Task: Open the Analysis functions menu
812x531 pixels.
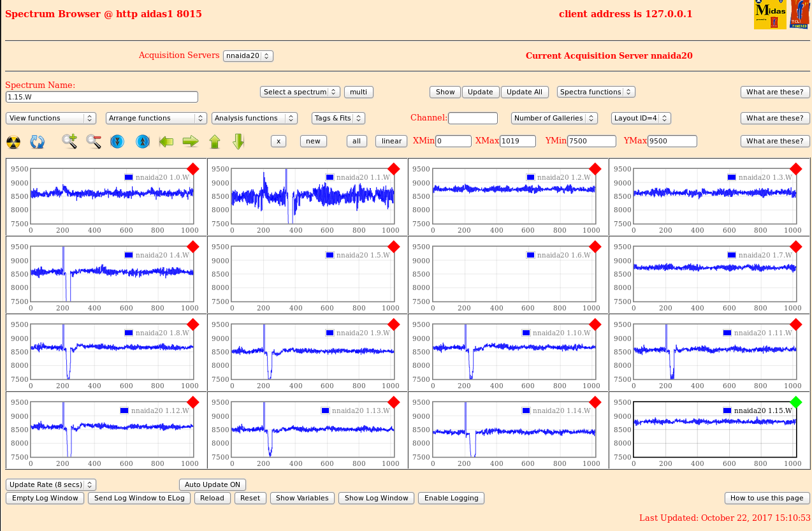Action: click(x=254, y=118)
